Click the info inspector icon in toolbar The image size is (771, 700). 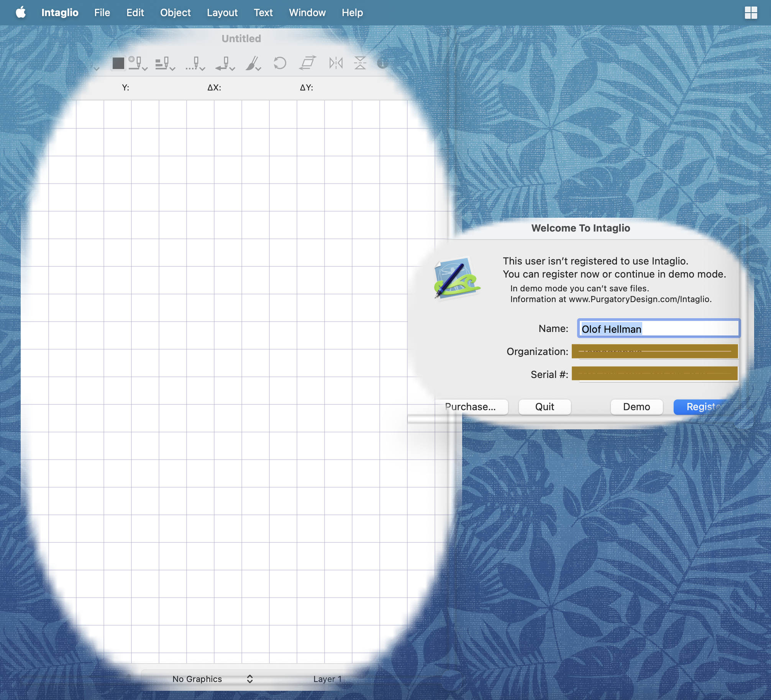(x=382, y=63)
